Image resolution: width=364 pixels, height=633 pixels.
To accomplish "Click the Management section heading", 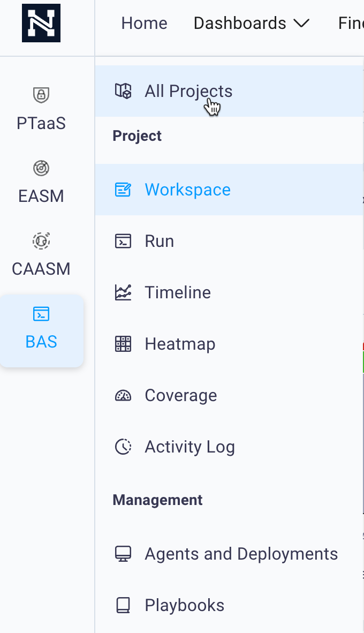I will tap(158, 500).
